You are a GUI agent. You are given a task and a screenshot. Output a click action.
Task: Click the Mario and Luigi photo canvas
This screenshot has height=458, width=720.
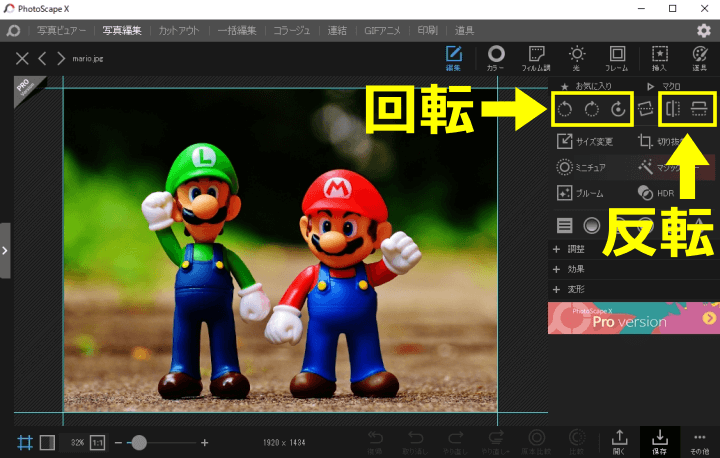pos(280,250)
